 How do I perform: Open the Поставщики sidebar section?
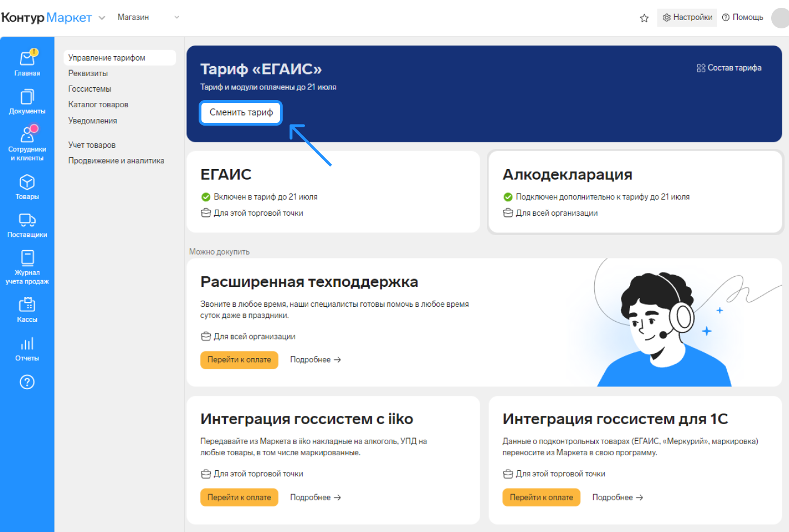click(x=27, y=225)
